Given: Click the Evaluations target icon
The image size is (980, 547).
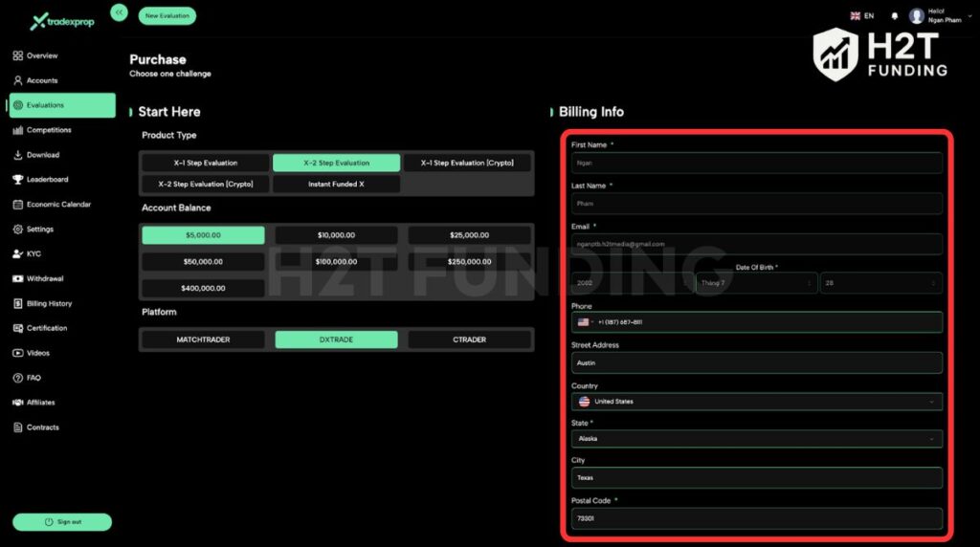Looking at the screenshot, I should click(x=17, y=105).
